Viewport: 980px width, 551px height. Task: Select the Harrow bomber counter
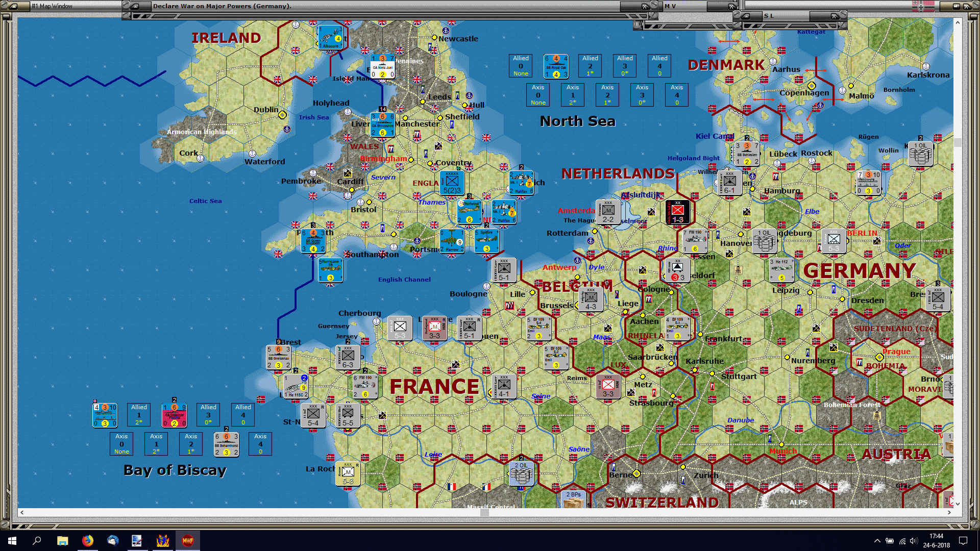452,241
